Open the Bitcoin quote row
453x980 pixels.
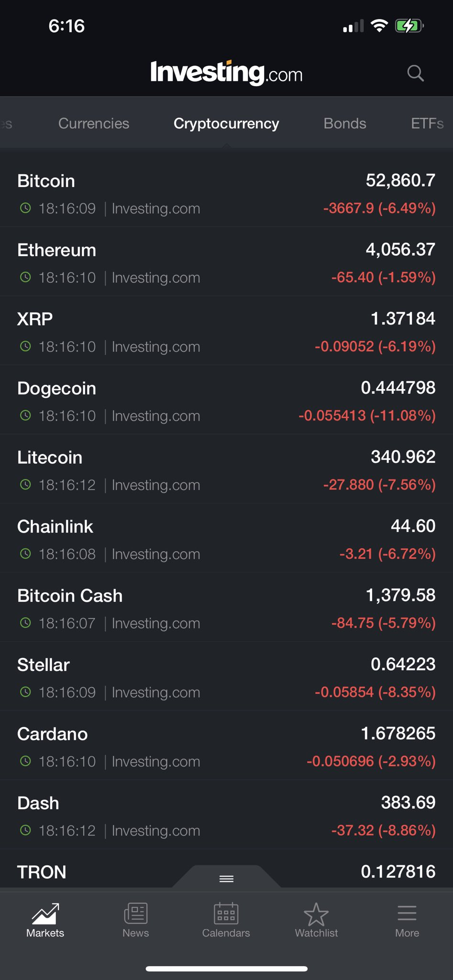pyautogui.click(x=226, y=193)
